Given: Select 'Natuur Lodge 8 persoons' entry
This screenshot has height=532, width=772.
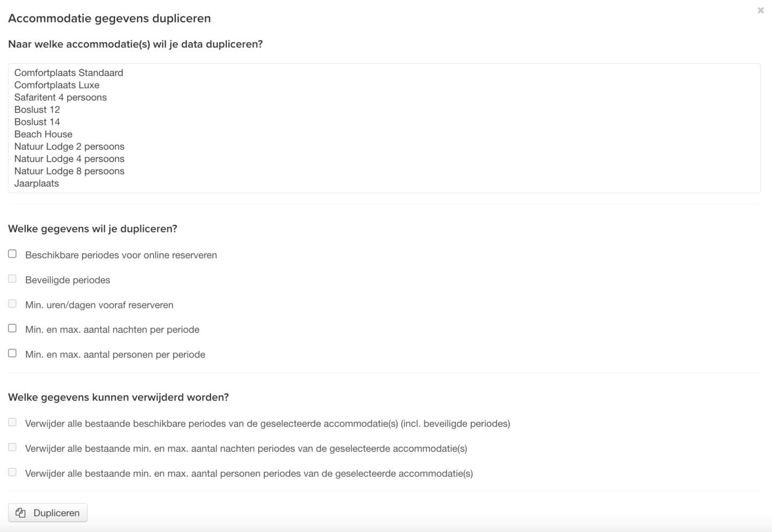Looking at the screenshot, I should 69,171.
